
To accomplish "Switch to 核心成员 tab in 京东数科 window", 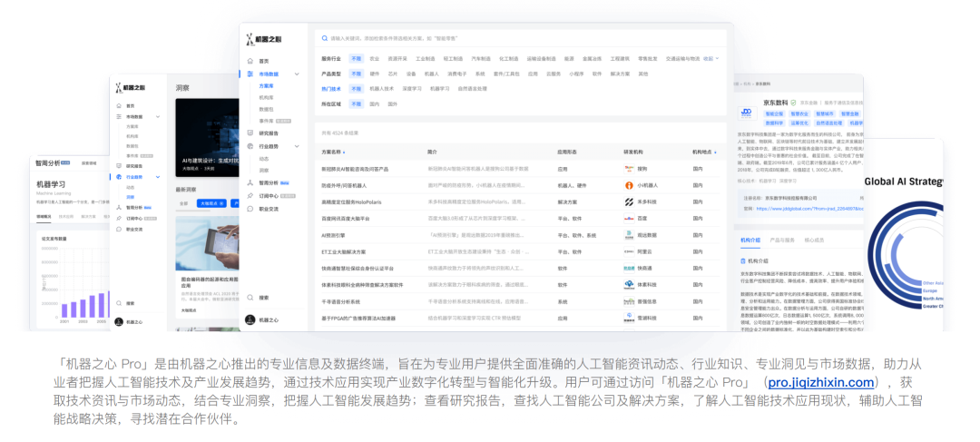I will click(x=814, y=241).
